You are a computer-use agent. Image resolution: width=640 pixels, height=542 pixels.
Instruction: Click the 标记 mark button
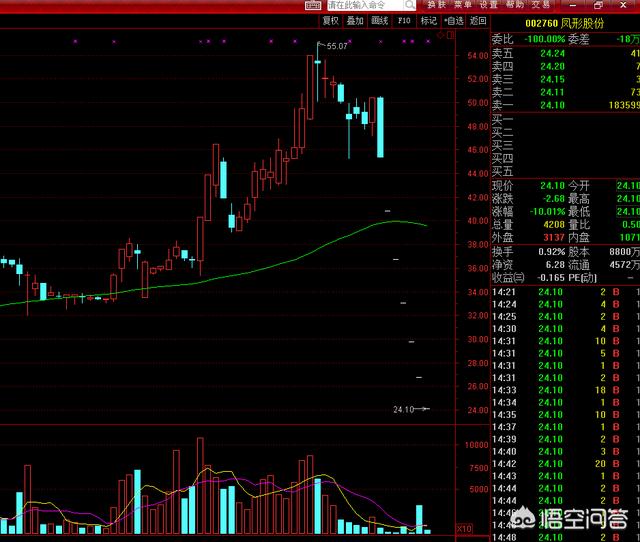[x=428, y=20]
